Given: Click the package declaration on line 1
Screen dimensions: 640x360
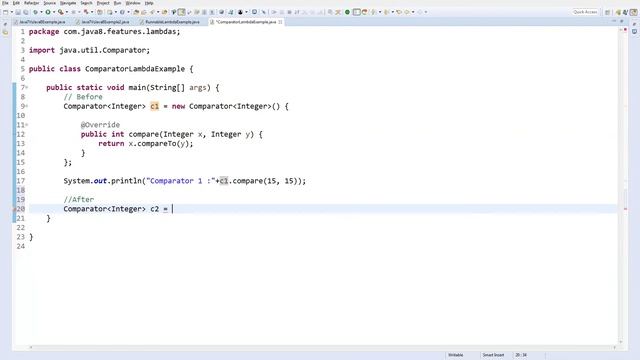Looking at the screenshot, I should click(x=104, y=31).
